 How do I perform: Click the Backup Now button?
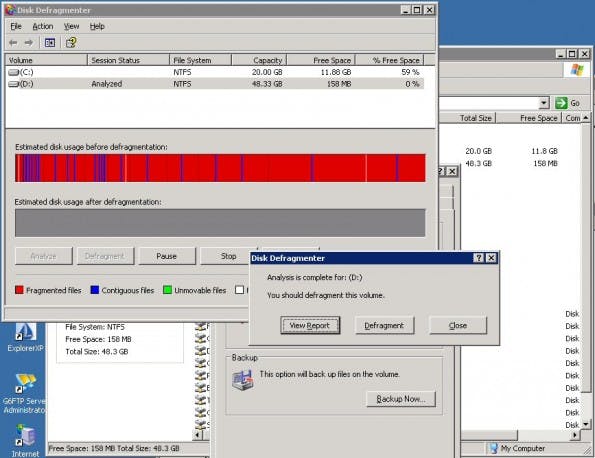coord(401,399)
